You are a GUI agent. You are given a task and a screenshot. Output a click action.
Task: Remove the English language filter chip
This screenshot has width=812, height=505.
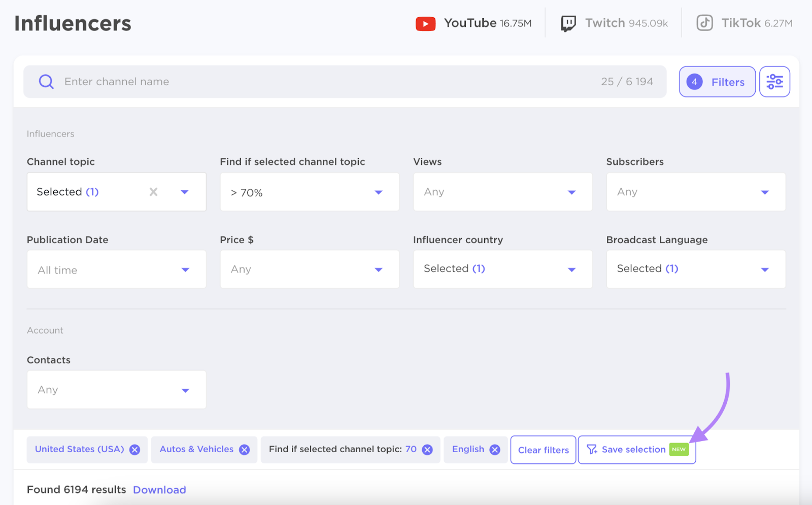(495, 449)
